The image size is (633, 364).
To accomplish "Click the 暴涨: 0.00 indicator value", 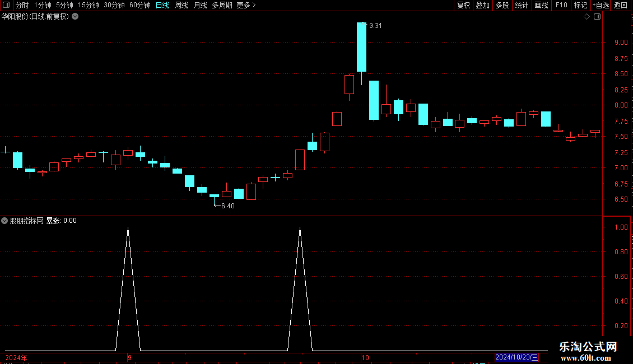I will tap(62, 221).
